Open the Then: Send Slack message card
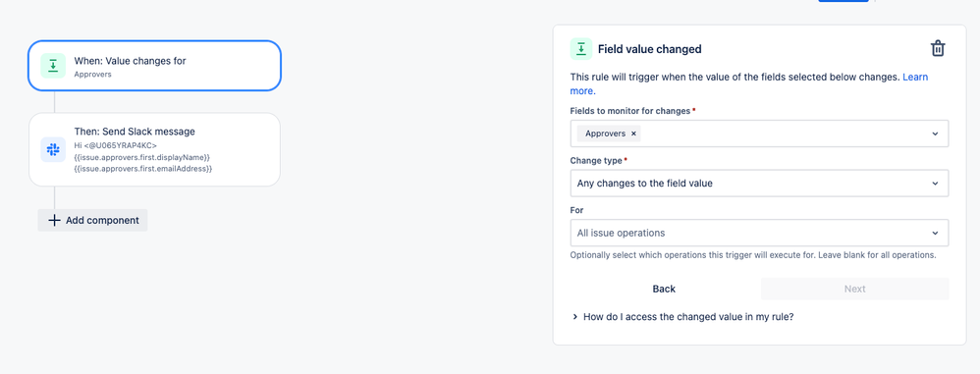 (x=154, y=150)
